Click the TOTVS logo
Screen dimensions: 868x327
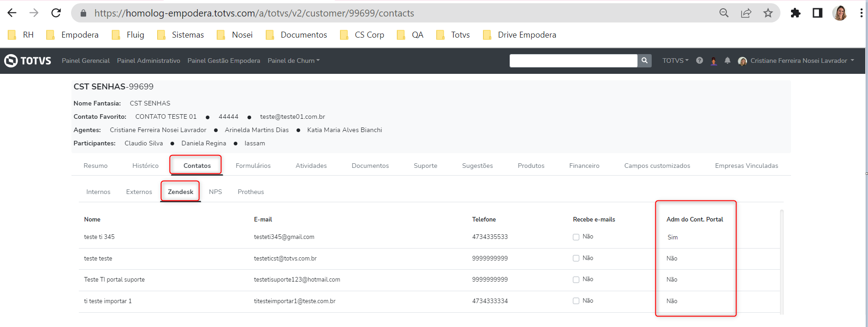coord(28,61)
